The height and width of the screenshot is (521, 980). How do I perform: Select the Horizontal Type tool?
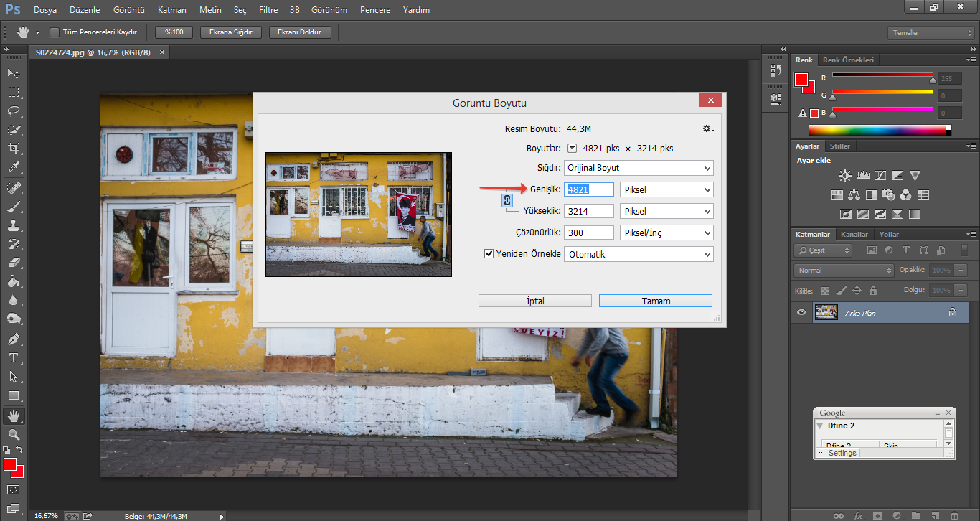coord(14,357)
